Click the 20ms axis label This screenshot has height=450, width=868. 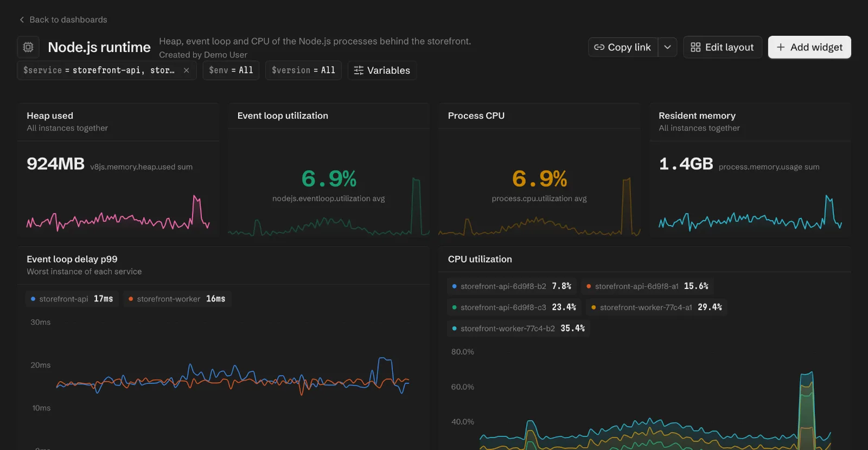tap(41, 365)
